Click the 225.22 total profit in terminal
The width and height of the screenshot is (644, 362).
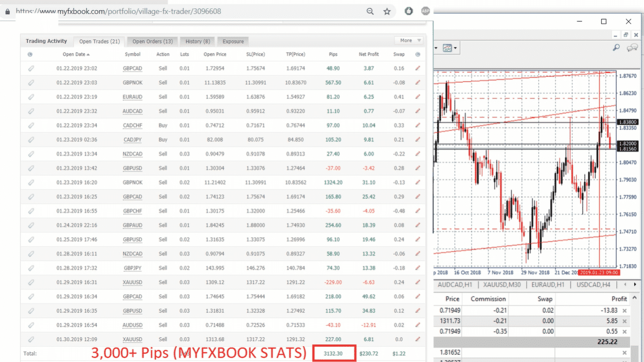pos(607,342)
